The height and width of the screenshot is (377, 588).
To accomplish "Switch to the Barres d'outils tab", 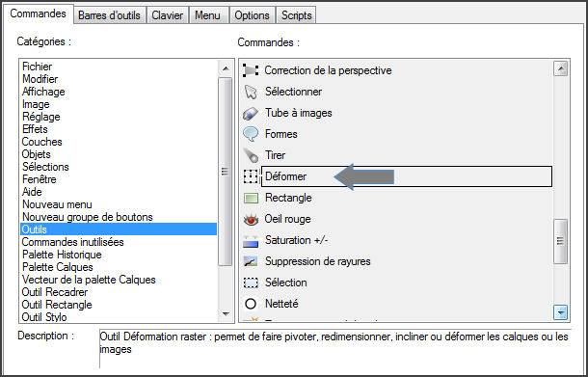I will coord(109,15).
